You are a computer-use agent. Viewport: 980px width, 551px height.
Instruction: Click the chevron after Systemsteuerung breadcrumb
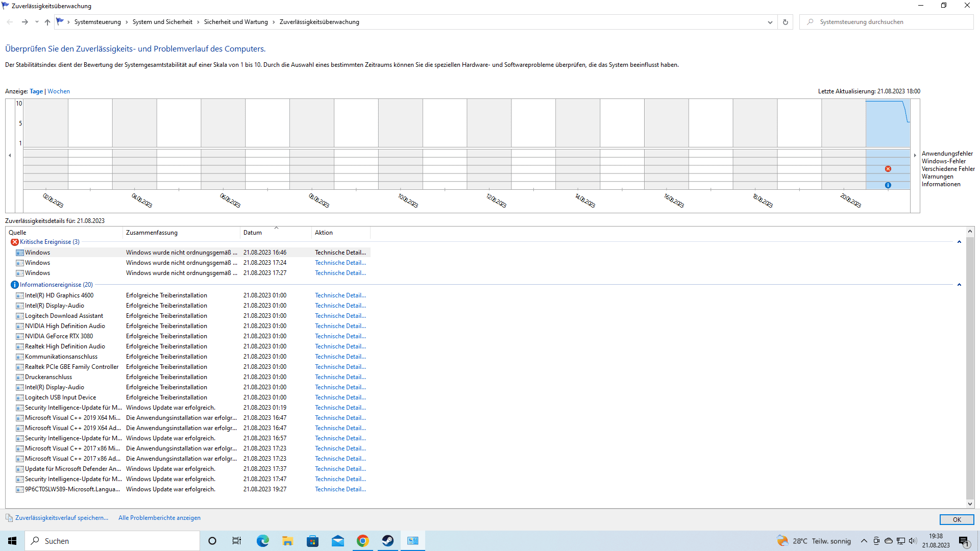[x=127, y=22]
